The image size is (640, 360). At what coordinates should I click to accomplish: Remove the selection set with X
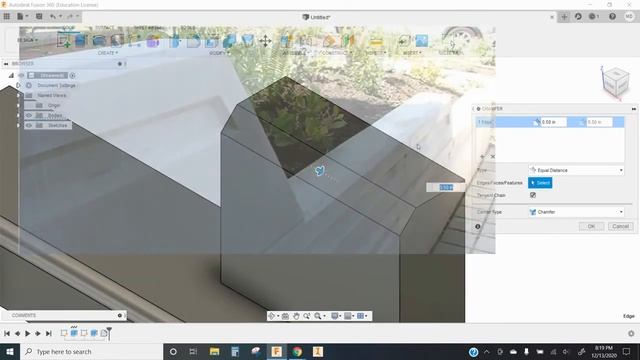[x=493, y=157]
